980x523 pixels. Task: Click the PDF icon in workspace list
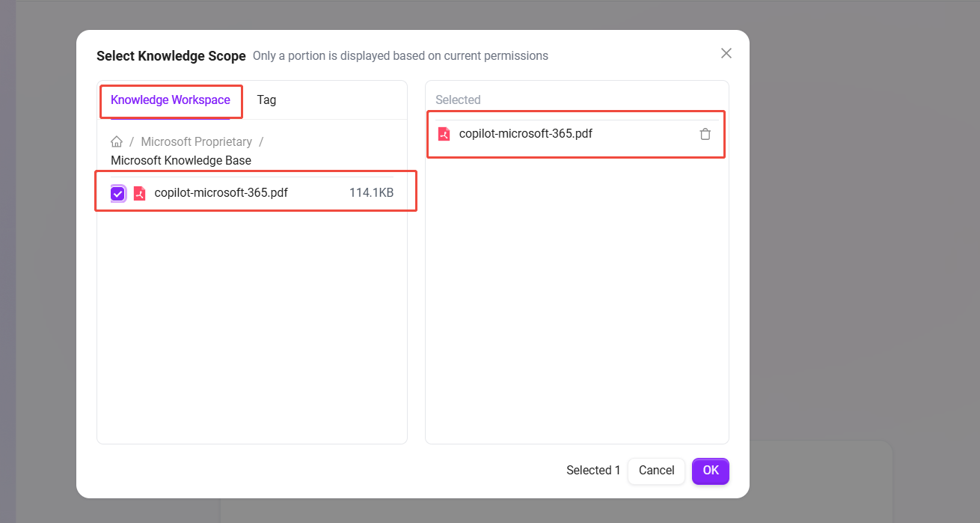[139, 193]
